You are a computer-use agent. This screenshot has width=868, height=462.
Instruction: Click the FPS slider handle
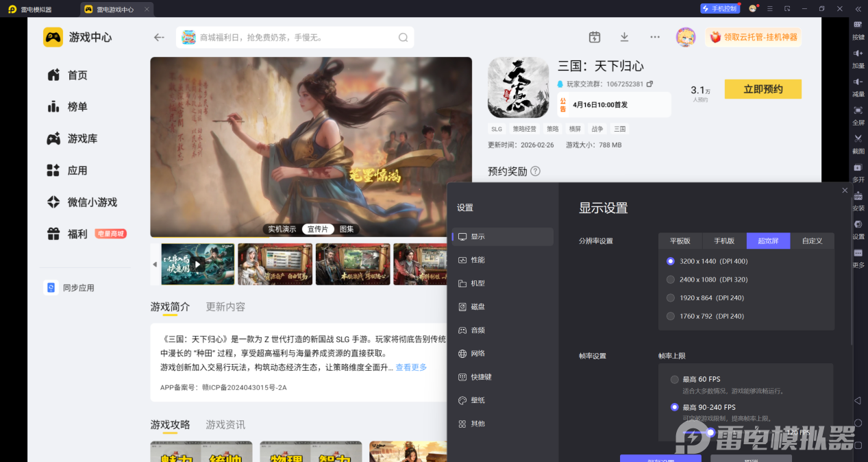click(710, 433)
